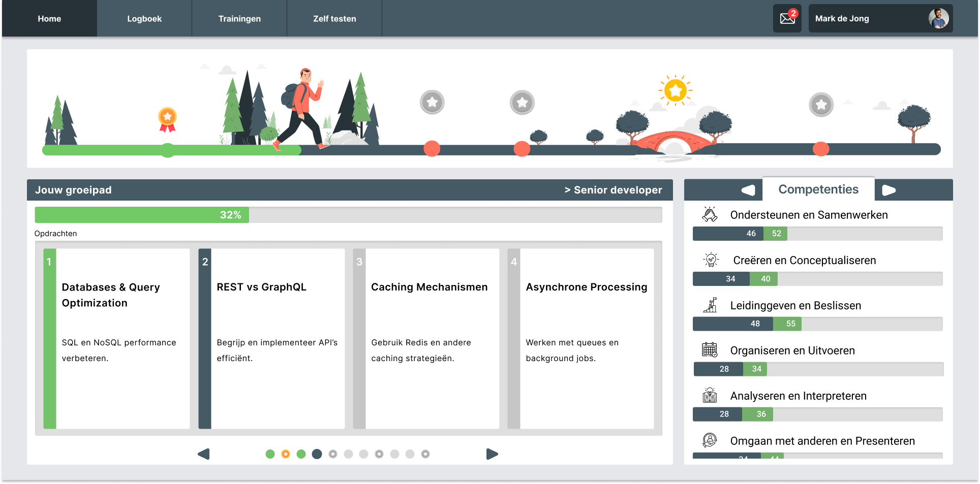Click the Omgaan met anderen en Presenteren icon

710,440
